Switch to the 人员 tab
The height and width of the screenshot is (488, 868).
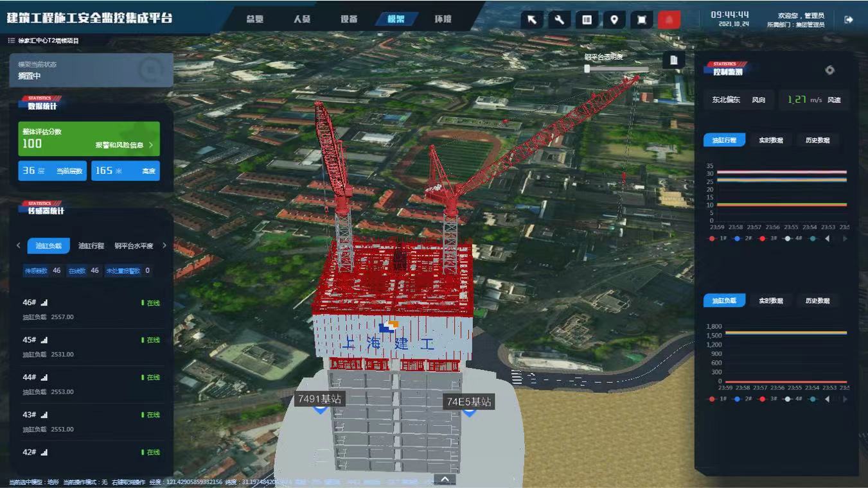tap(301, 19)
